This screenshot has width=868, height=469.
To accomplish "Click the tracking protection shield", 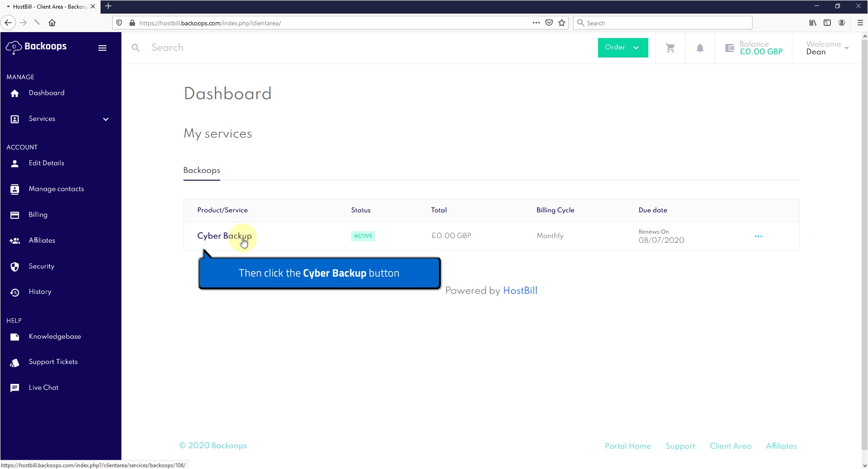I will (119, 23).
